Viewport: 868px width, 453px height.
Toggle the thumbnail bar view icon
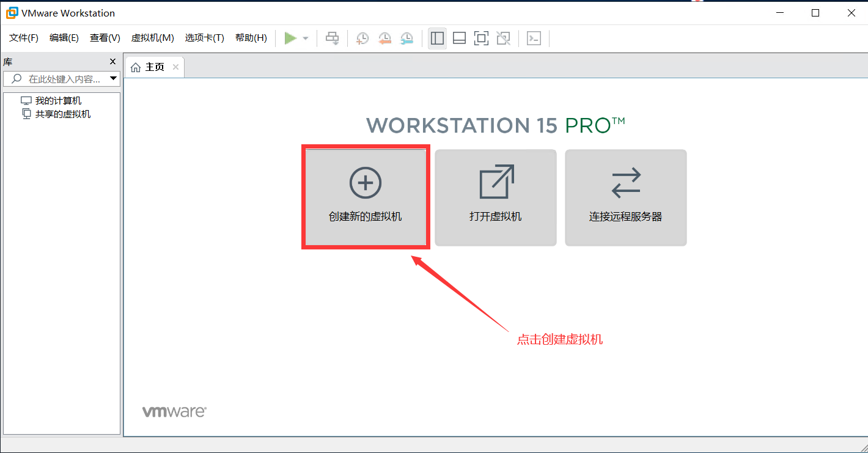pyautogui.click(x=459, y=39)
